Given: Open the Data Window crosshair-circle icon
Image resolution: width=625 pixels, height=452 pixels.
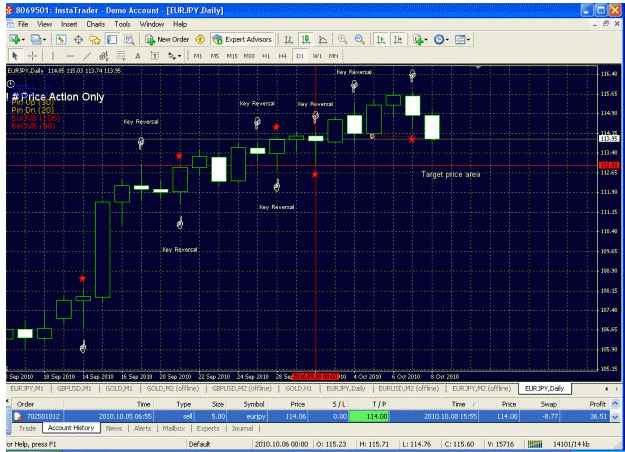Looking at the screenshot, I should (78, 39).
